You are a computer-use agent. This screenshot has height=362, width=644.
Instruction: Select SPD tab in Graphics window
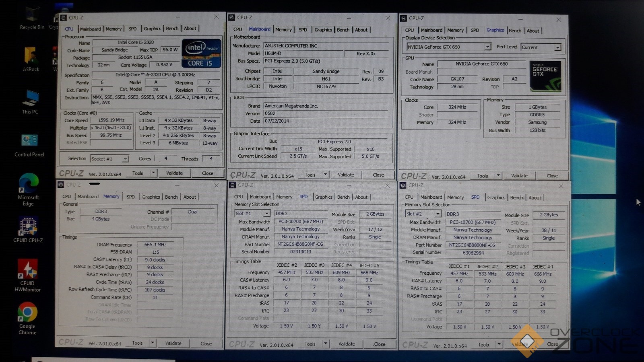(x=475, y=30)
